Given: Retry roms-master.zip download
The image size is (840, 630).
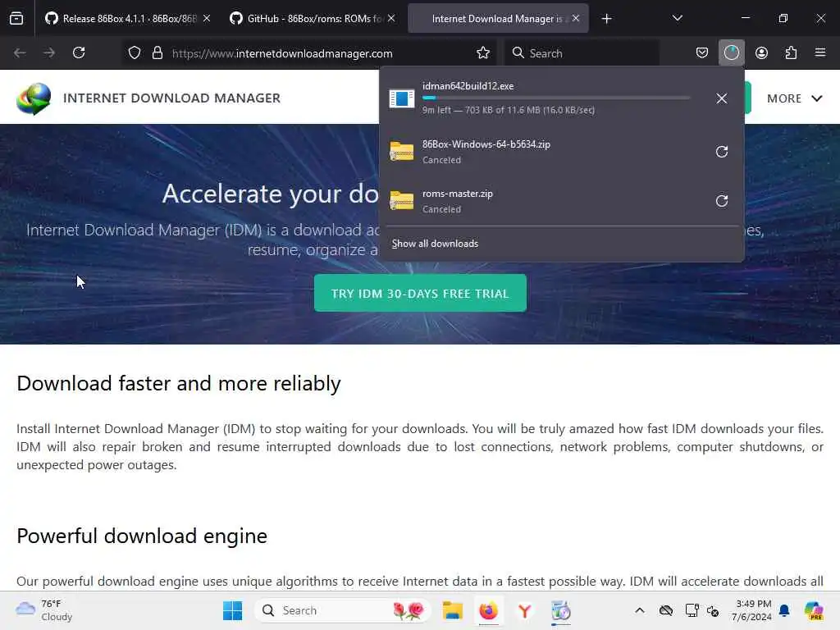Looking at the screenshot, I should pyautogui.click(x=722, y=201).
